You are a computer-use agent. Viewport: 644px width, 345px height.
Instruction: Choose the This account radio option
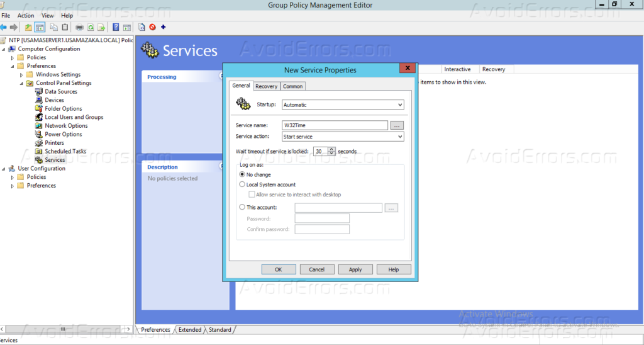243,207
